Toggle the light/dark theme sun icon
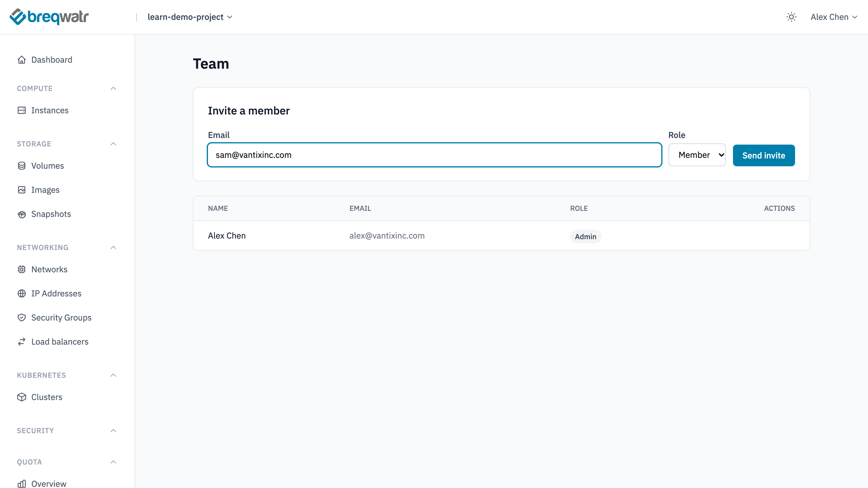 [x=791, y=17]
